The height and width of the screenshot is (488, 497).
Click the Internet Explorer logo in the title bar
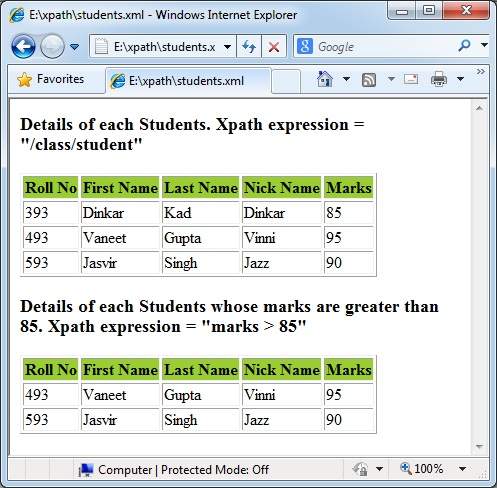pyautogui.click(x=17, y=15)
